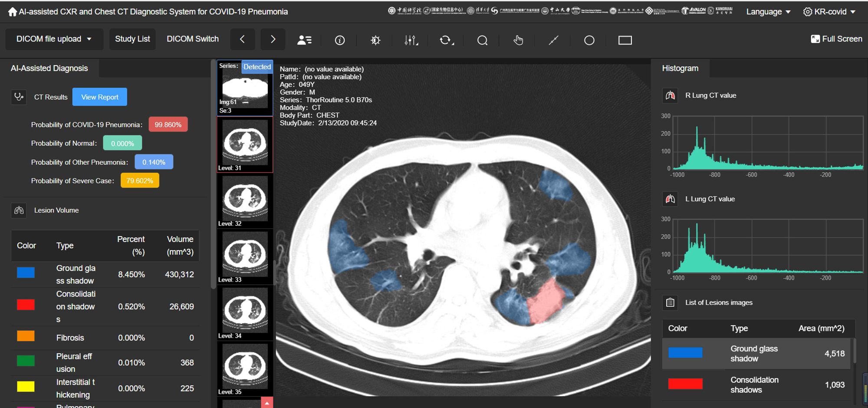Choose the rectangle ROI tool
The image size is (868, 408).
[x=625, y=40]
